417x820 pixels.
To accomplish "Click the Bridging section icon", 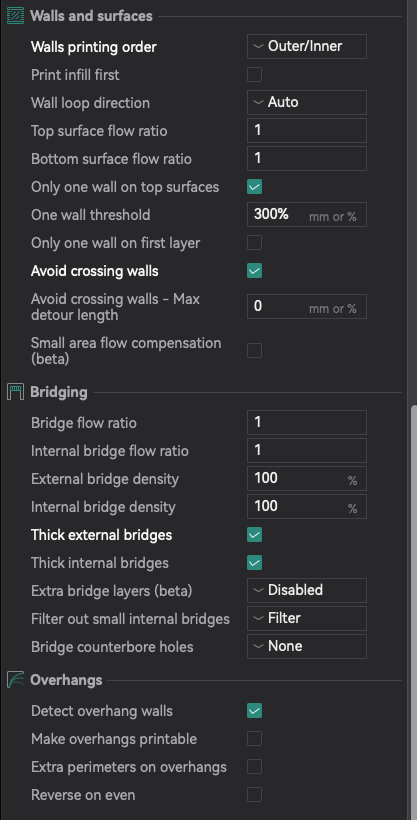I will [x=15, y=392].
